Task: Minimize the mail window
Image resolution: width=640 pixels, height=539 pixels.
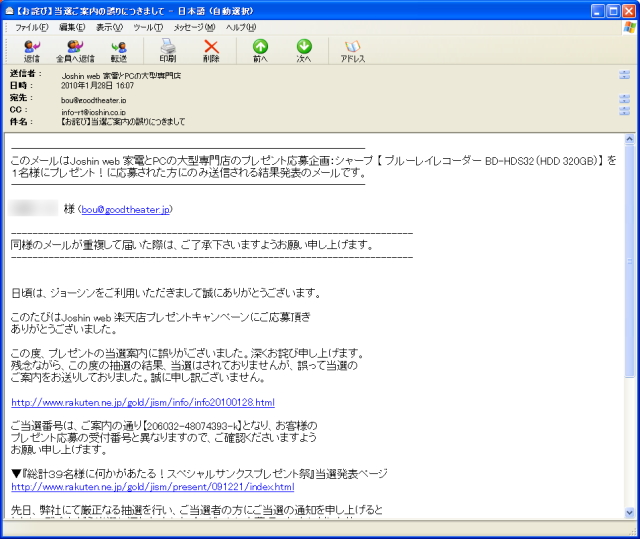Action: click(598, 11)
